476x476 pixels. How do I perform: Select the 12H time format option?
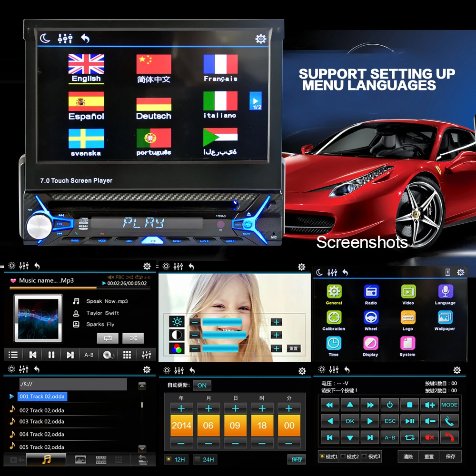pos(176,459)
